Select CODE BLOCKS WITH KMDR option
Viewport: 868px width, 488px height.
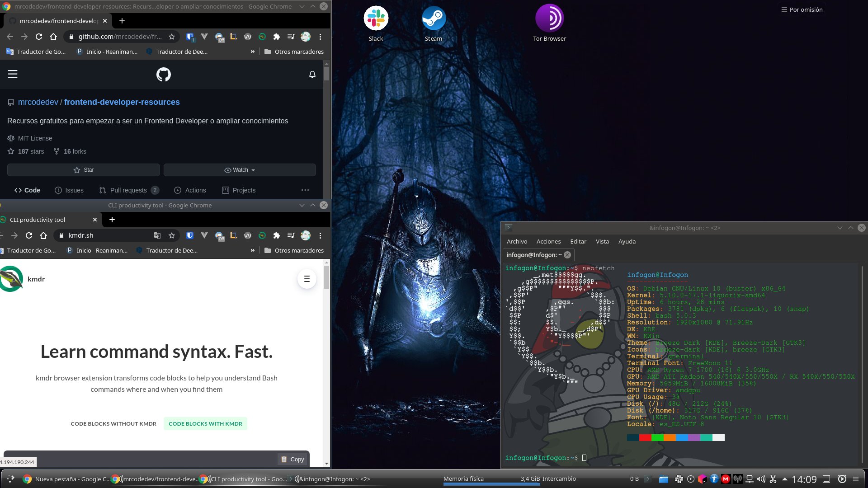205,424
